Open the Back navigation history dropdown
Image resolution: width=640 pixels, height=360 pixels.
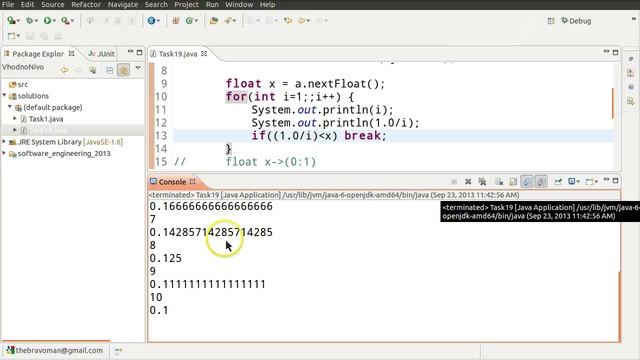(x=309, y=21)
